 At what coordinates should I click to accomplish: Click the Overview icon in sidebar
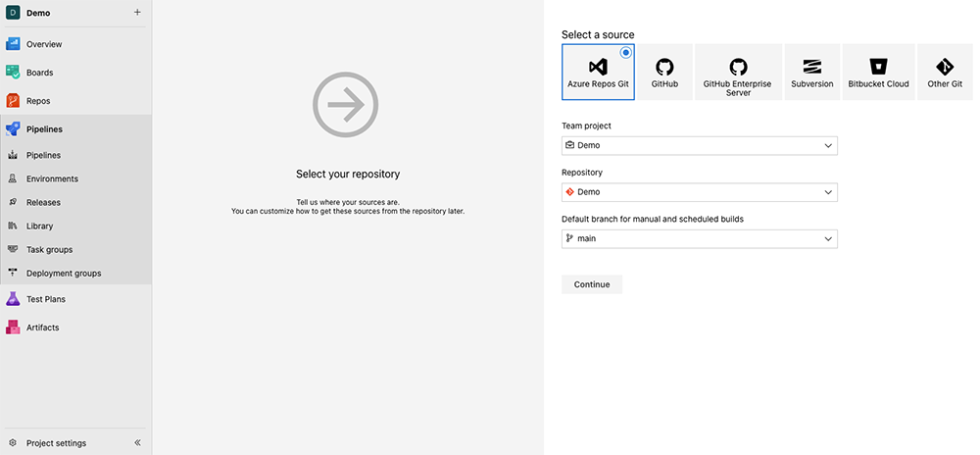pos(13,44)
